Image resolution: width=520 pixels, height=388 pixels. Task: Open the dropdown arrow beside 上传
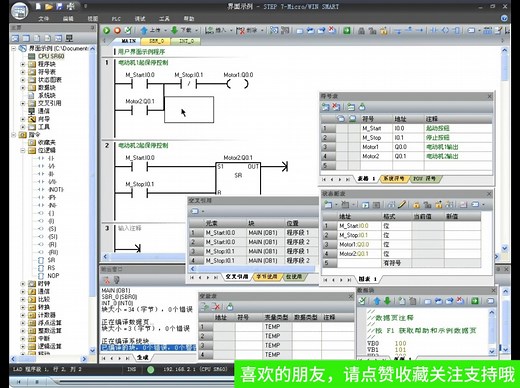(165, 30)
